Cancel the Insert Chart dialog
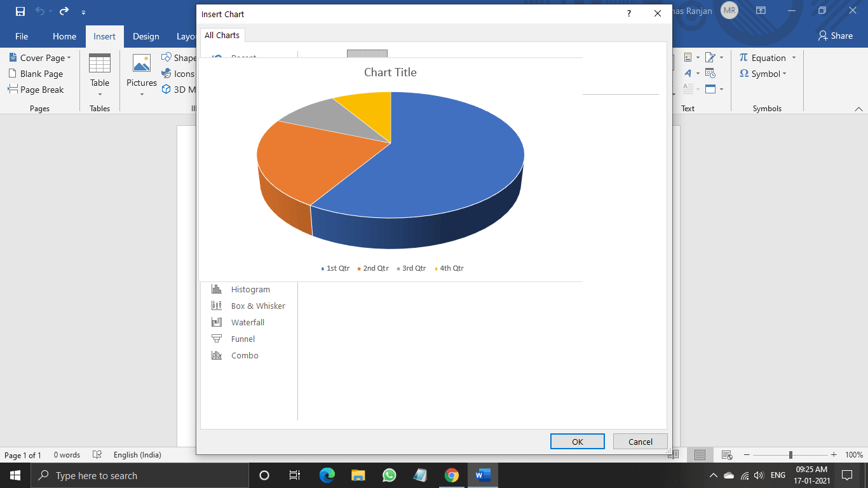Image resolution: width=868 pixels, height=488 pixels. (x=639, y=441)
